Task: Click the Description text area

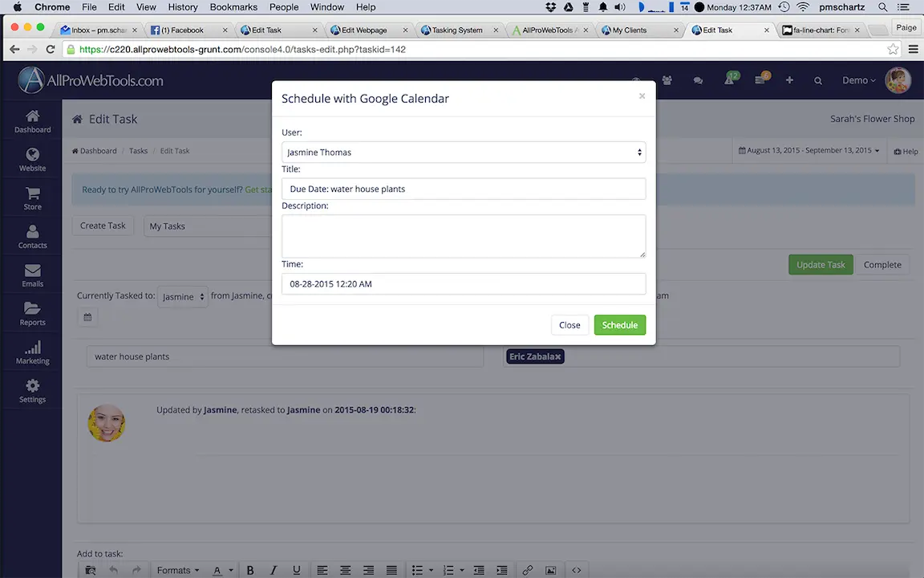Action: coord(463,236)
